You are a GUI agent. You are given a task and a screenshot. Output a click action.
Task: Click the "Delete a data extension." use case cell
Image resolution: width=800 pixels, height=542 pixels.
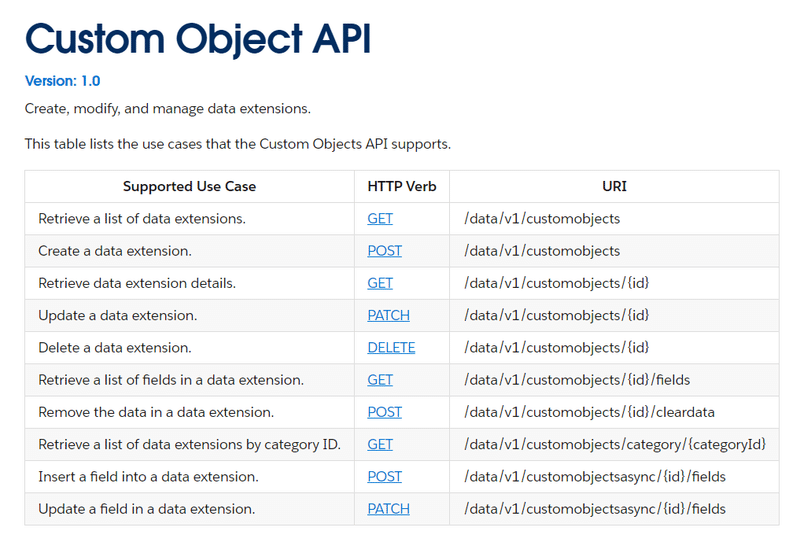coord(114,348)
